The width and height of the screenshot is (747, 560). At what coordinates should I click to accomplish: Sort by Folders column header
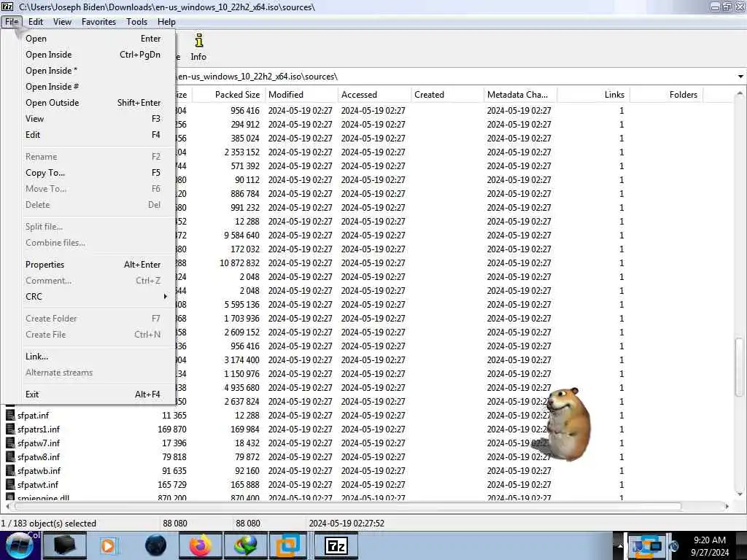(667, 94)
